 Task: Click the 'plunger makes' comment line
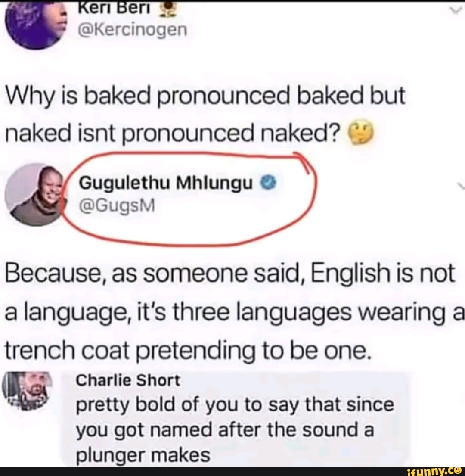(x=143, y=455)
